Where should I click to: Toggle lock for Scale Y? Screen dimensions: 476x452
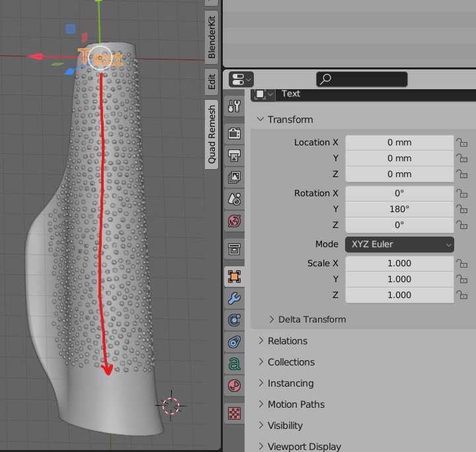[x=461, y=279]
